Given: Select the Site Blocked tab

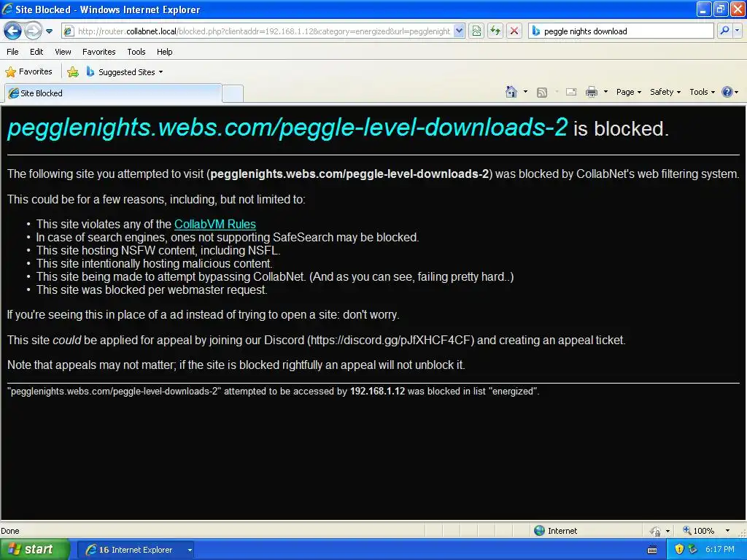Looking at the screenshot, I should pyautogui.click(x=113, y=93).
